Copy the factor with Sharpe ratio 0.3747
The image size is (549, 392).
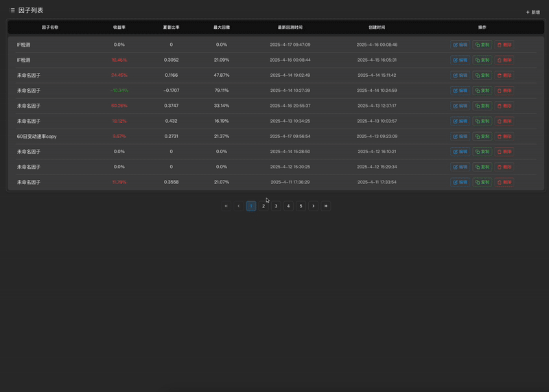click(482, 106)
